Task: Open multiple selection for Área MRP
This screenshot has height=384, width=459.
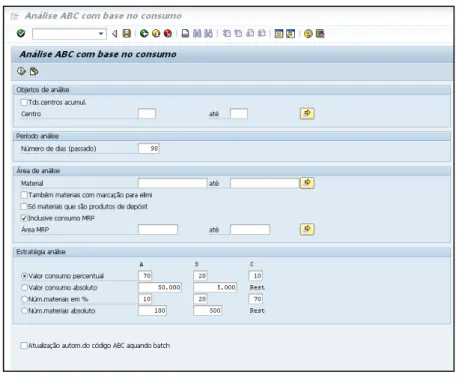Action: coord(307,229)
